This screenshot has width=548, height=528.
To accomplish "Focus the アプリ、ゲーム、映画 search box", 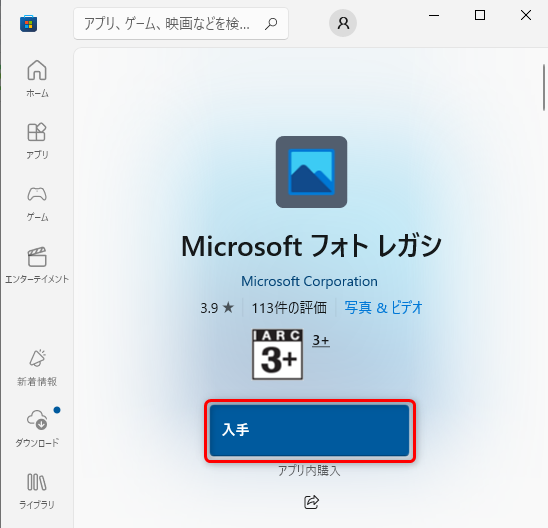I will pos(181,24).
